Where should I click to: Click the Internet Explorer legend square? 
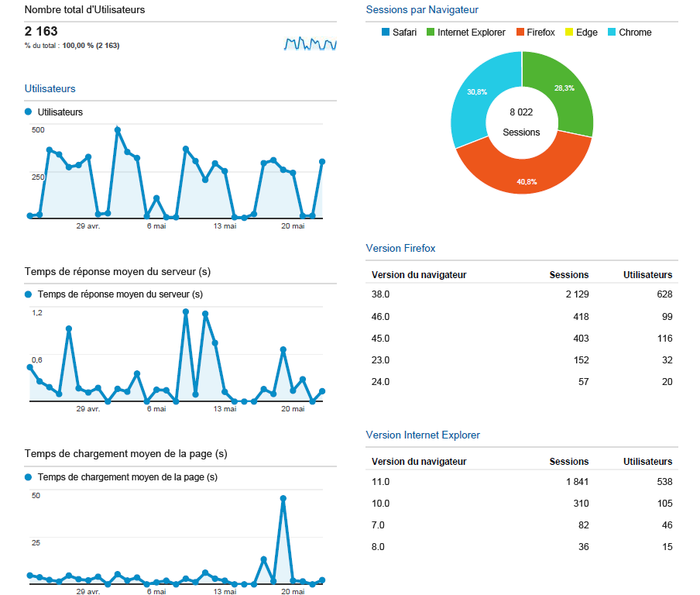431,33
